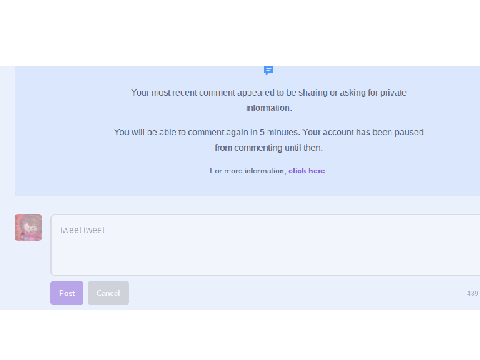Image resolution: width=480 pixels, height=360 pixels.
Task: Click the speech bubble above the warning
Action: tap(268, 70)
